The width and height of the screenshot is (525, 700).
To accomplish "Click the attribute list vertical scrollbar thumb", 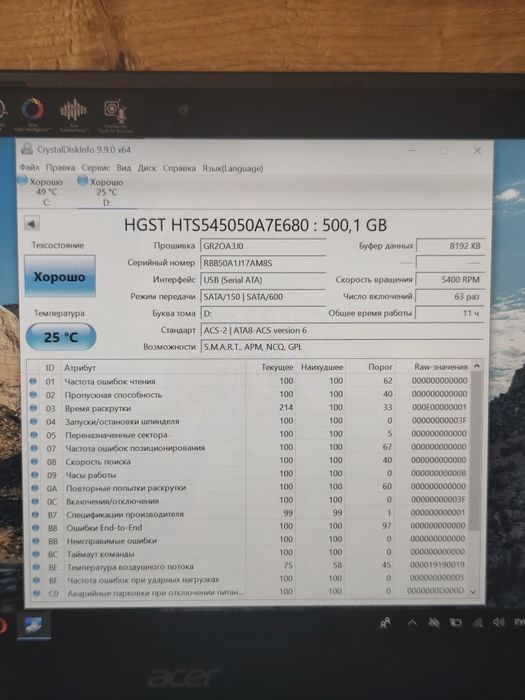I will coord(476,451).
